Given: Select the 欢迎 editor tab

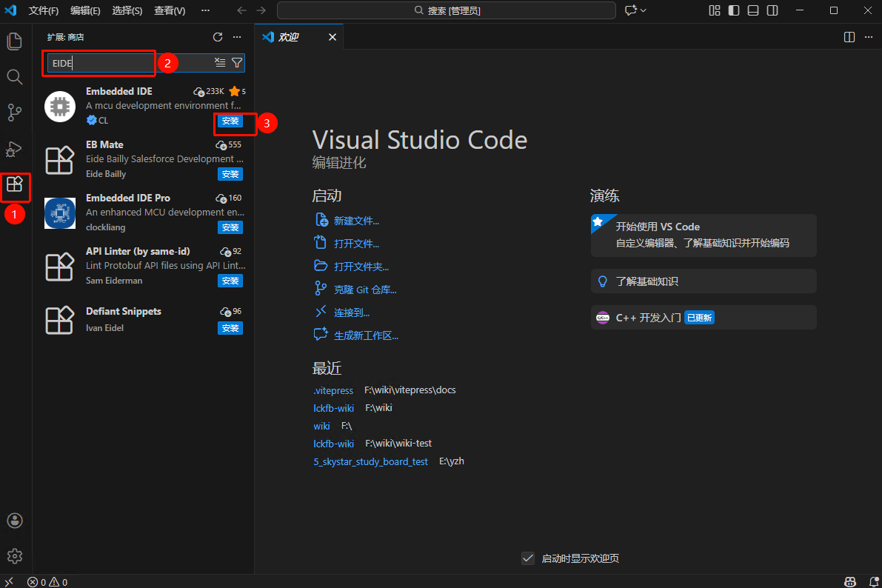Looking at the screenshot, I should pyautogui.click(x=289, y=37).
